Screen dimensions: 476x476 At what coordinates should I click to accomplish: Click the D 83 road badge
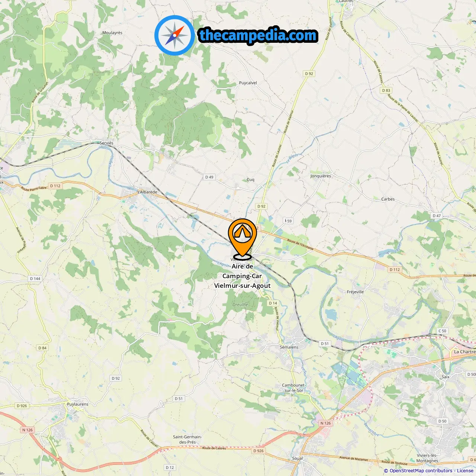point(386,90)
